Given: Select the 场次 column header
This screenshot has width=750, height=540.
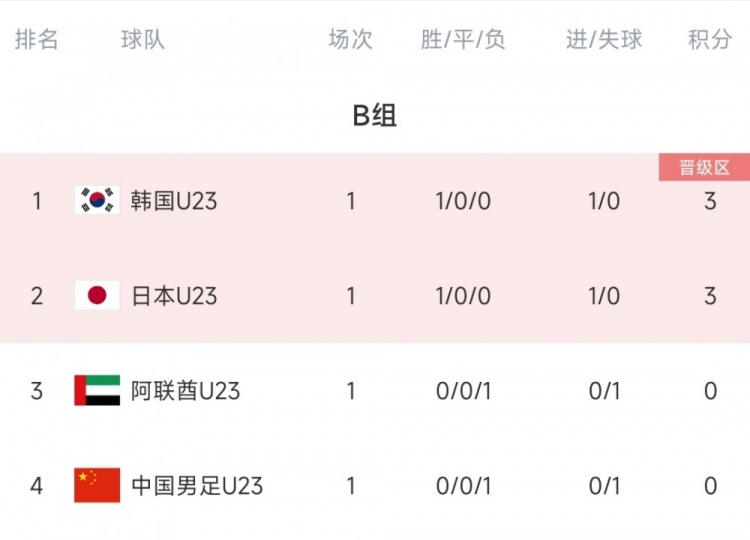Looking at the screenshot, I should [x=350, y=39].
